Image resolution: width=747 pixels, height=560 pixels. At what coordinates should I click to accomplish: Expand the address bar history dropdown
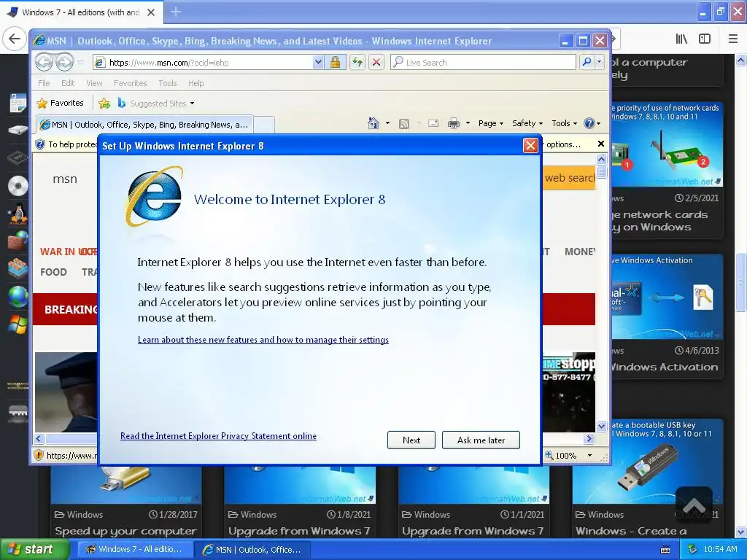pyautogui.click(x=318, y=63)
